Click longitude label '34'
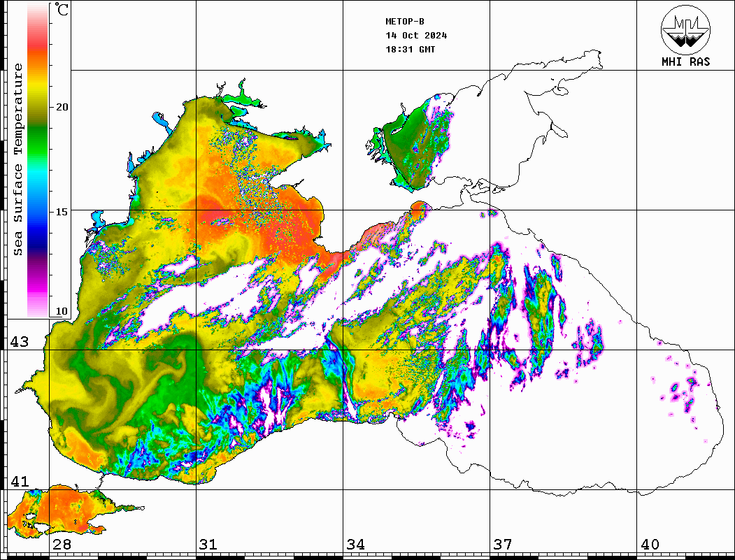 [x=355, y=544]
